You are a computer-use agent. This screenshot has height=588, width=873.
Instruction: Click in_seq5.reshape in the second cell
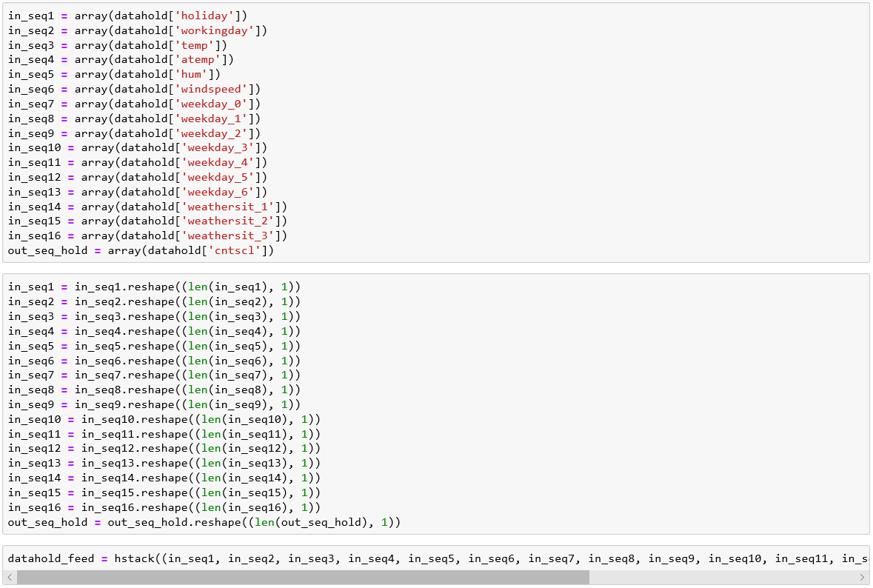124,346
